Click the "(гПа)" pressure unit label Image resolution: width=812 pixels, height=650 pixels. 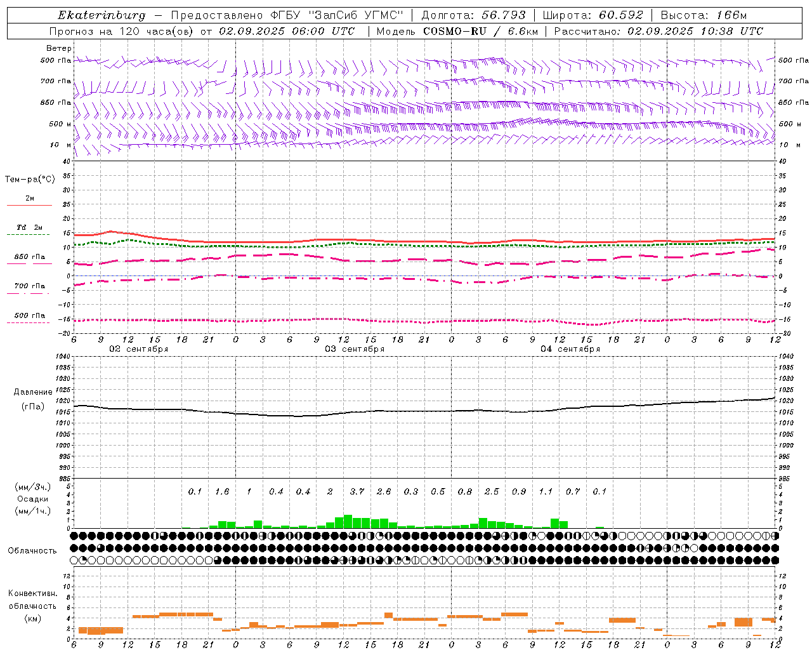pos(32,406)
